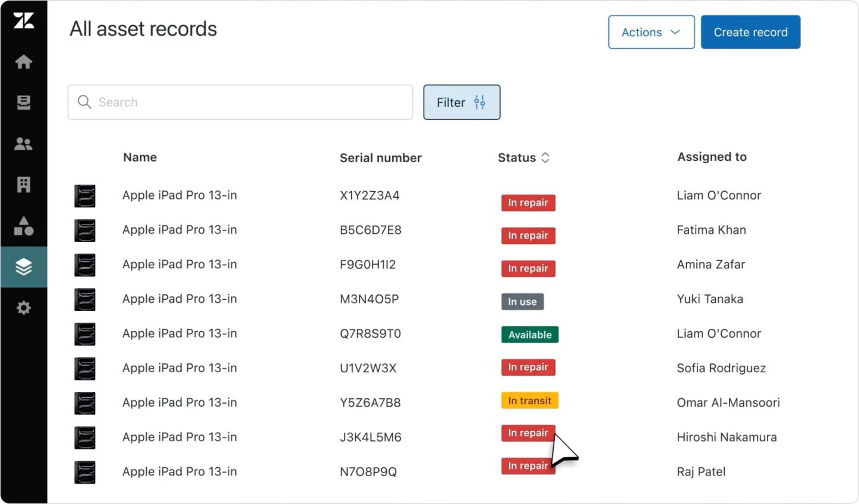Click the Serial number column header
The image size is (859, 504).
tap(381, 158)
